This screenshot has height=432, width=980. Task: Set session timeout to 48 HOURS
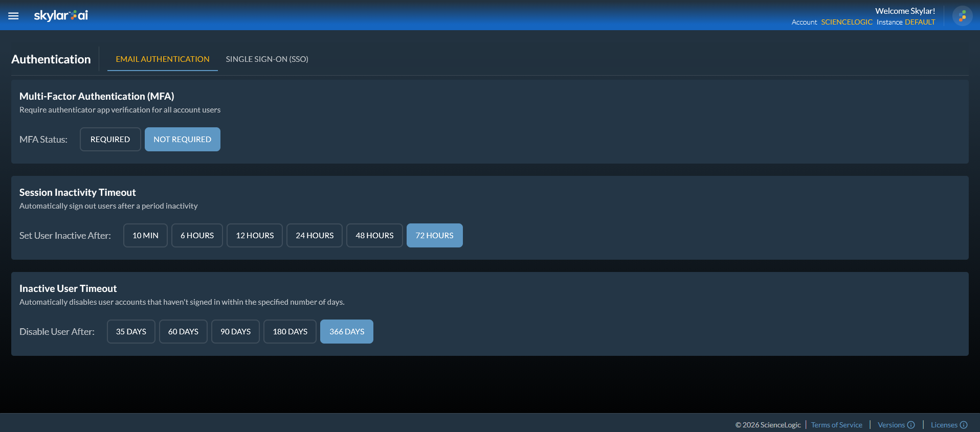coord(374,236)
